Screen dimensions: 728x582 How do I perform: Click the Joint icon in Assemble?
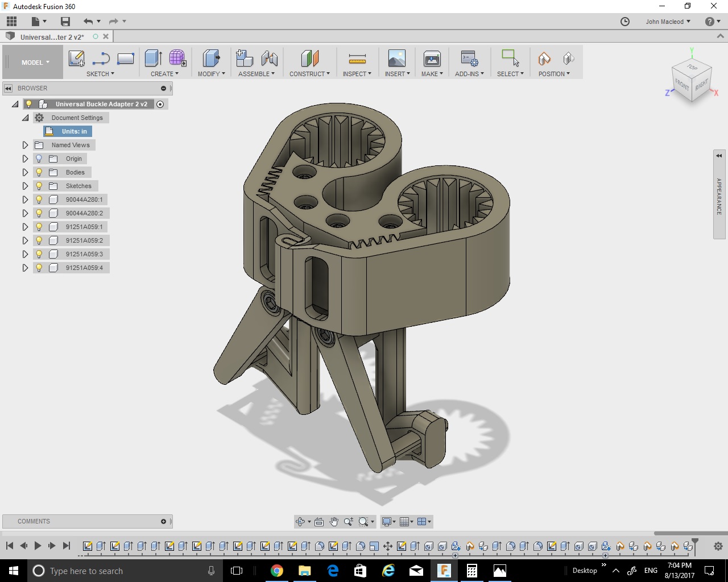tap(270, 59)
